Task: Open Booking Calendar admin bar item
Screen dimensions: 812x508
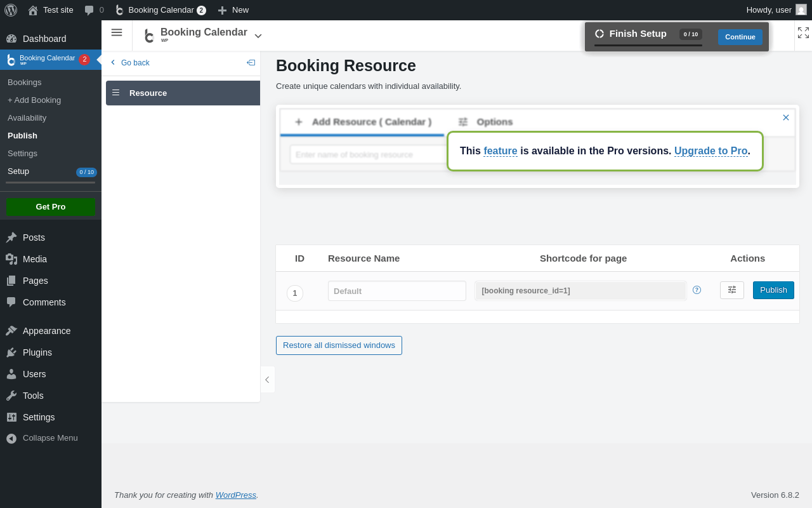Action: 160,10
